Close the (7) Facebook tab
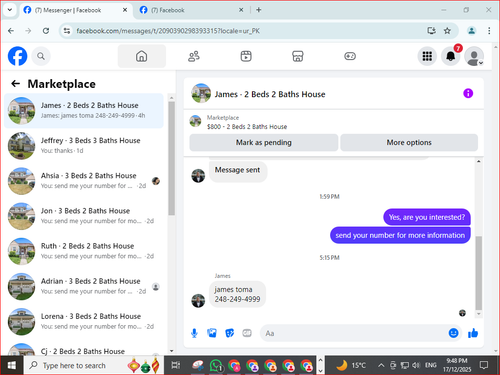 241,10
